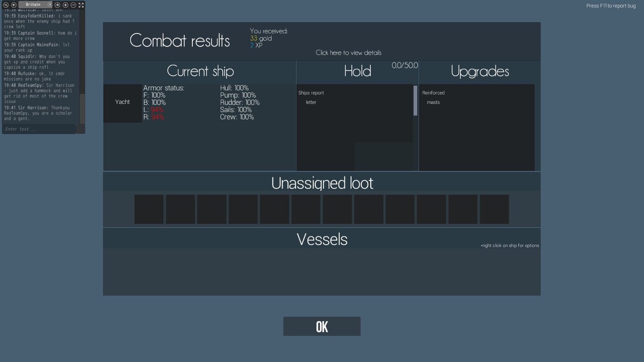
Task: Click the 'Sails: 100%' status
Action: (x=236, y=109)
